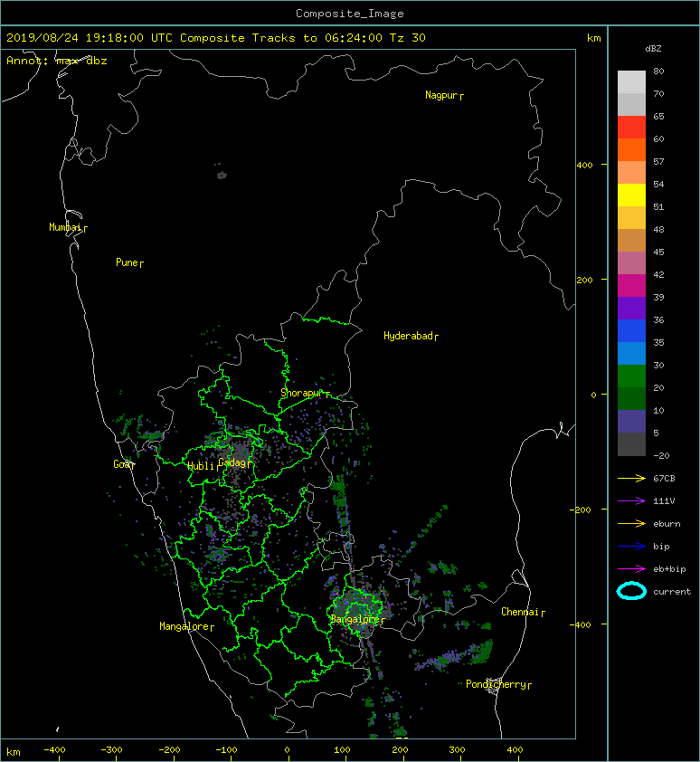The image size is (700, 762).
Task: Click the 'current' legend label
Action: click(672, 592)
